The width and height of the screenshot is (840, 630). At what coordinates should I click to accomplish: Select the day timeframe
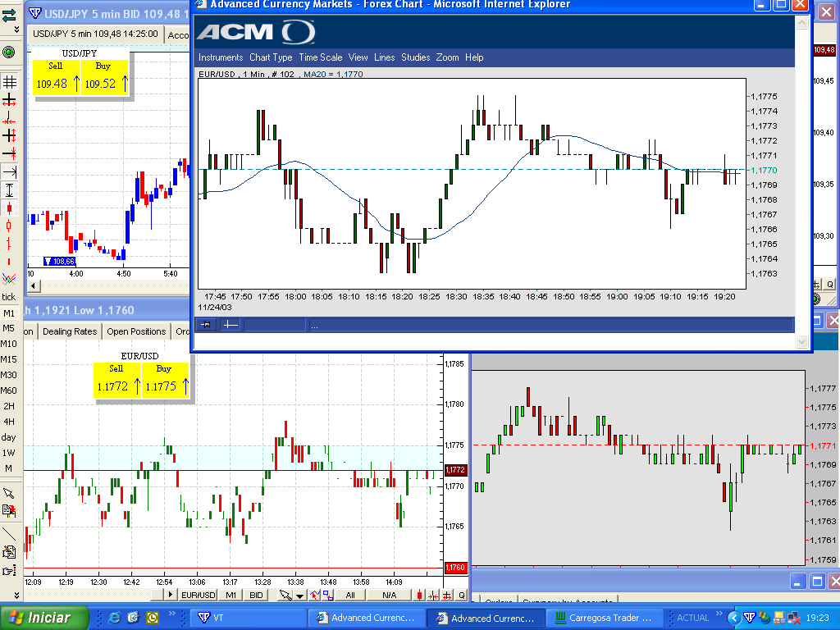(9, 437)
